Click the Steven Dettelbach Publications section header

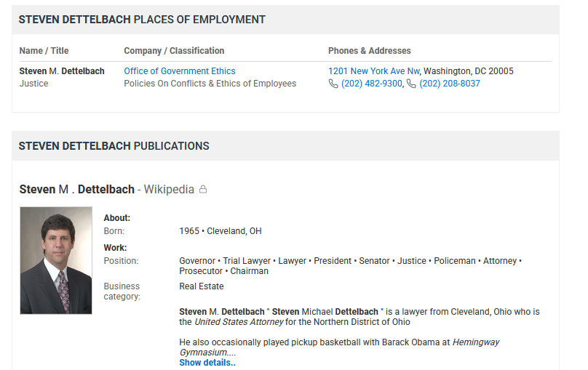114,146
